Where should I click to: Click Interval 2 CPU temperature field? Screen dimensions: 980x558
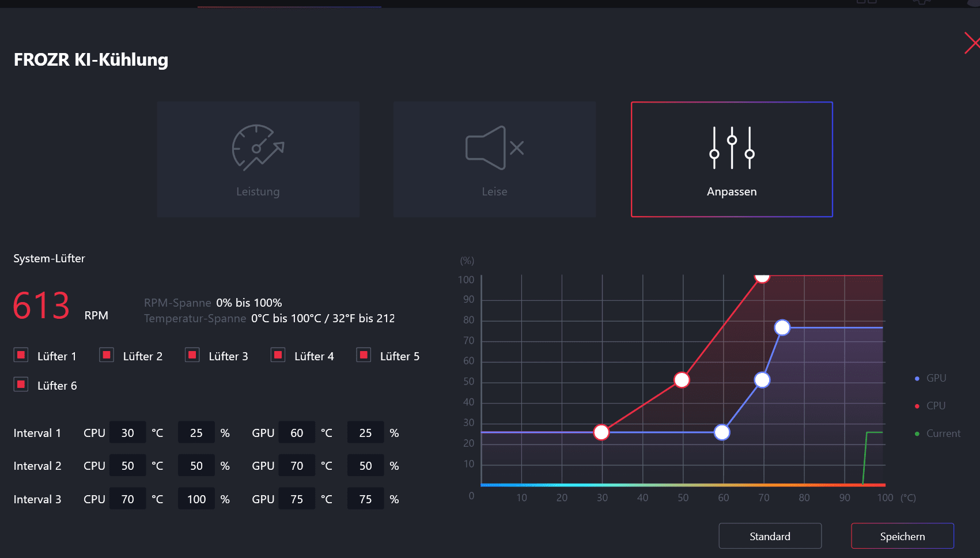click(127, 466)
